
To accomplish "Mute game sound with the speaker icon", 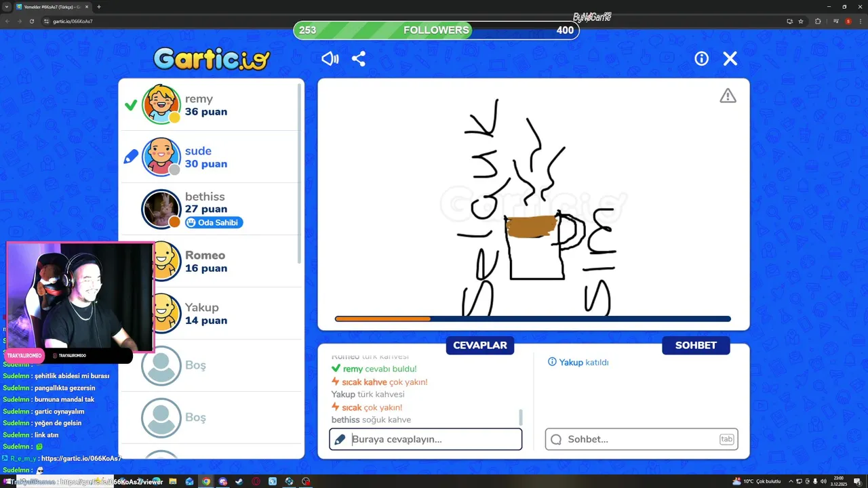I will [x=330, y=59].
